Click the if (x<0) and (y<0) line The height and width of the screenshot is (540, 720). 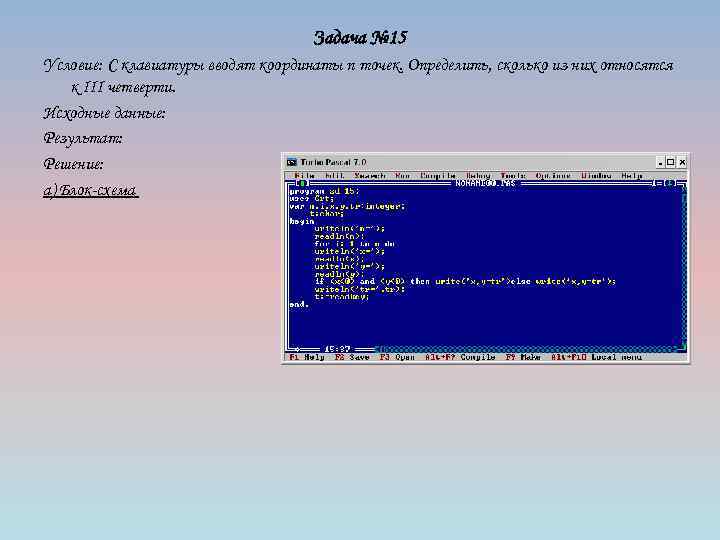point(465,281)
